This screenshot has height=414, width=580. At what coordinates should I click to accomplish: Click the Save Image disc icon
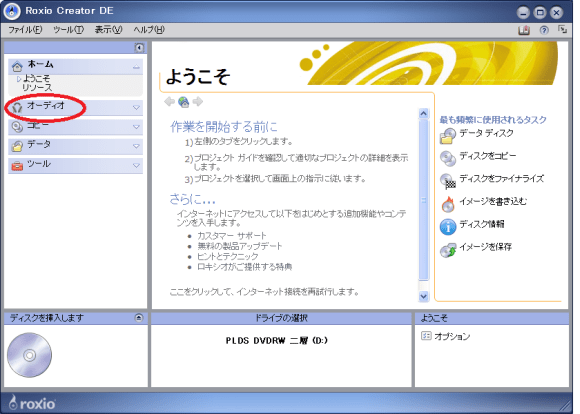tap(448, 250)
